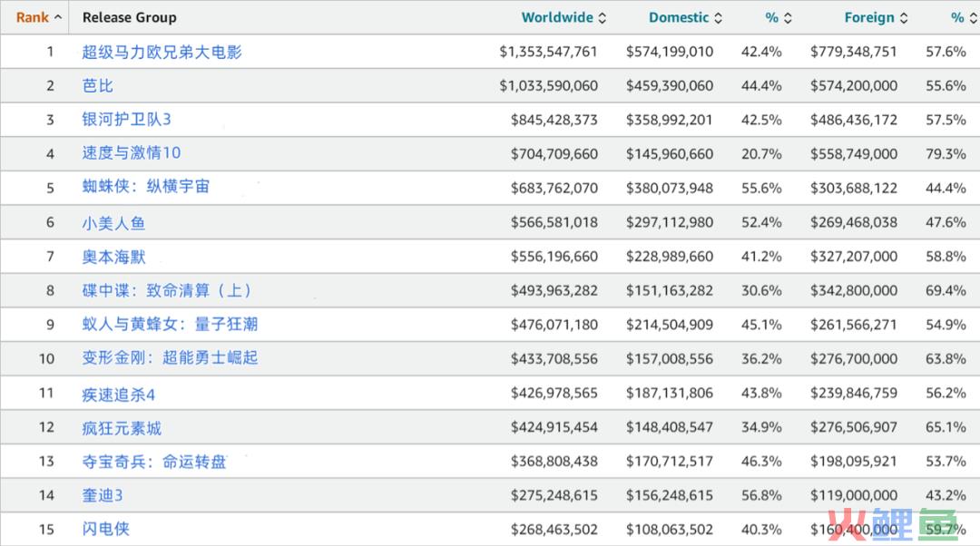
Task: Select worldwide value $556,196,660
Action: coord(554,256)
